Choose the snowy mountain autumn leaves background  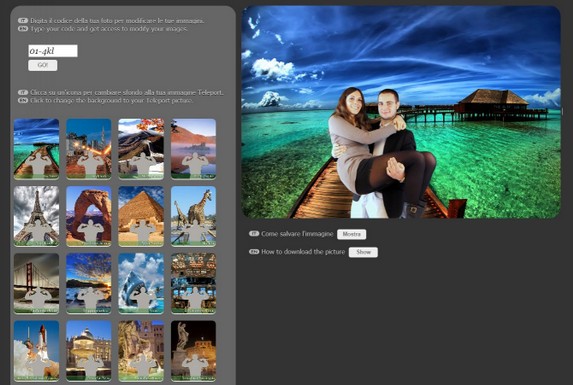[141, 149]
